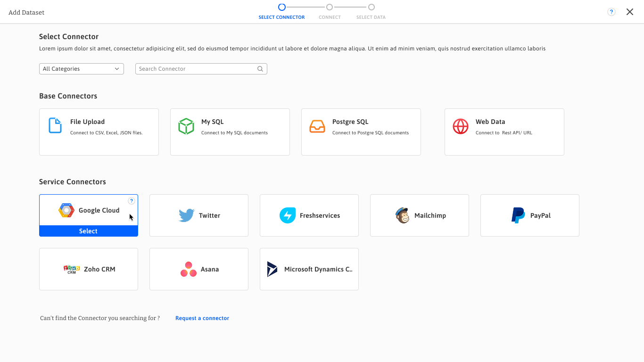Choose the File Upload connector title

tap(87, 122)
